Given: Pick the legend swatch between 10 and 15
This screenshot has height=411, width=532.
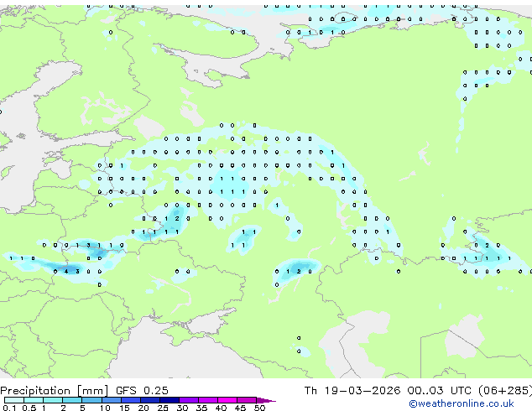Looking at the screenshot, I should pos(112,400).
